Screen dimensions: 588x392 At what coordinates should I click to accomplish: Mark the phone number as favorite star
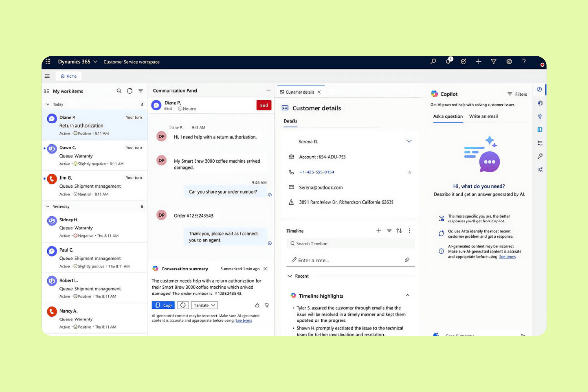pos(410,172)
